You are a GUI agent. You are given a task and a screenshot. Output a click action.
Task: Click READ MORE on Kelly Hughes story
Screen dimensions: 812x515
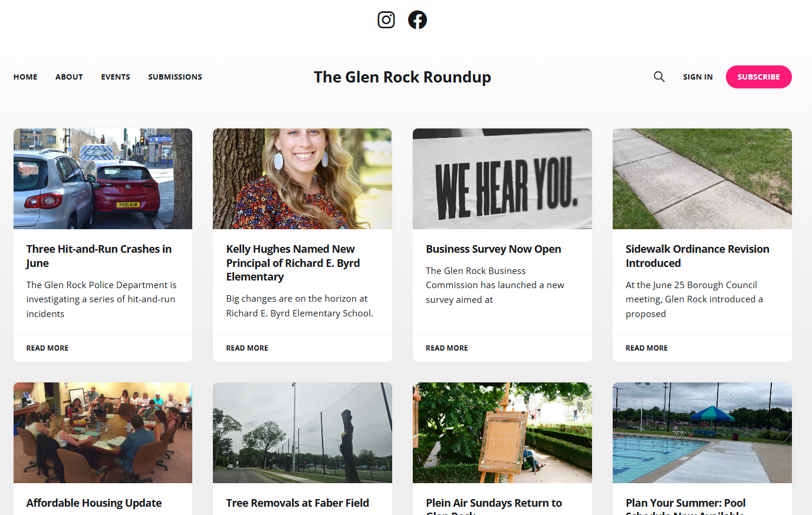(x=247, y=348)
